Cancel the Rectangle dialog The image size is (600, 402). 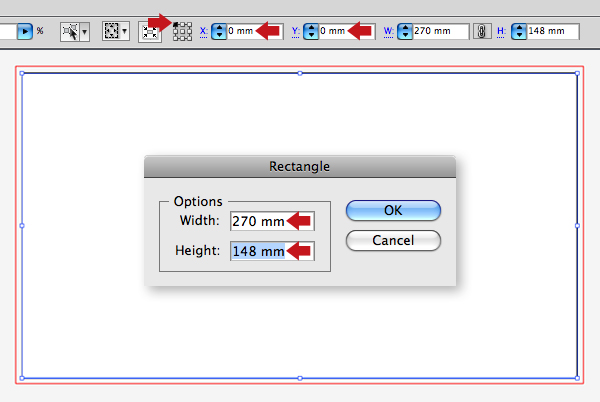[x=393, y=241]
